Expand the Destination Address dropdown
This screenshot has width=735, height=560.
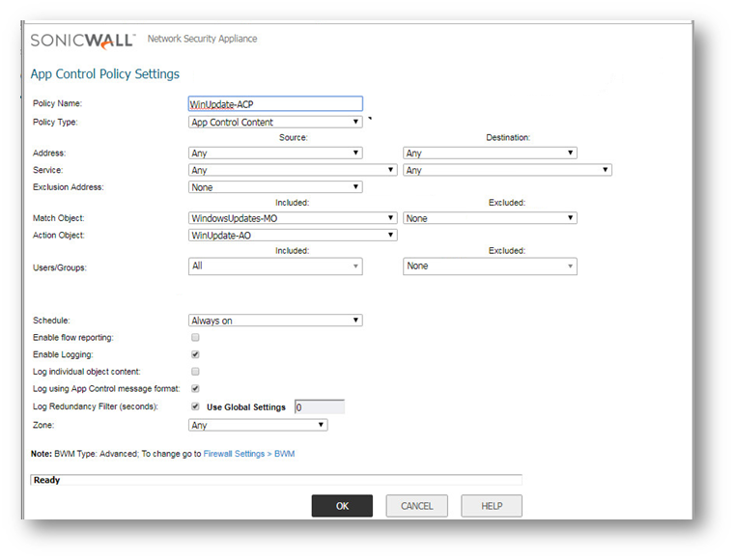pyautogui.click(x=489, y=153)
